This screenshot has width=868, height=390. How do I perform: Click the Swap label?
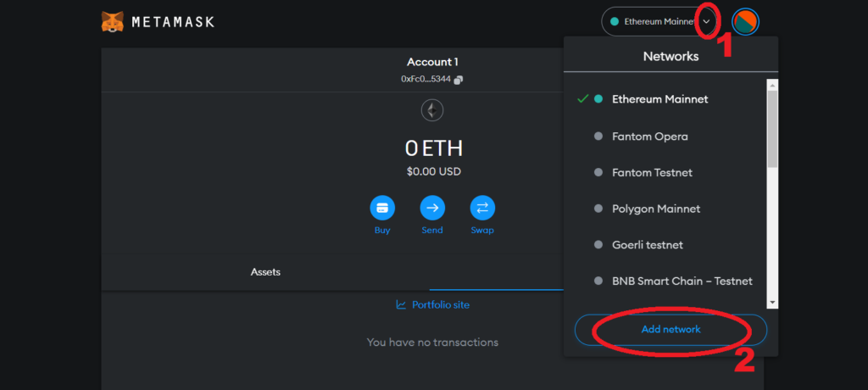pyautogui.click(x=482, y=231)
